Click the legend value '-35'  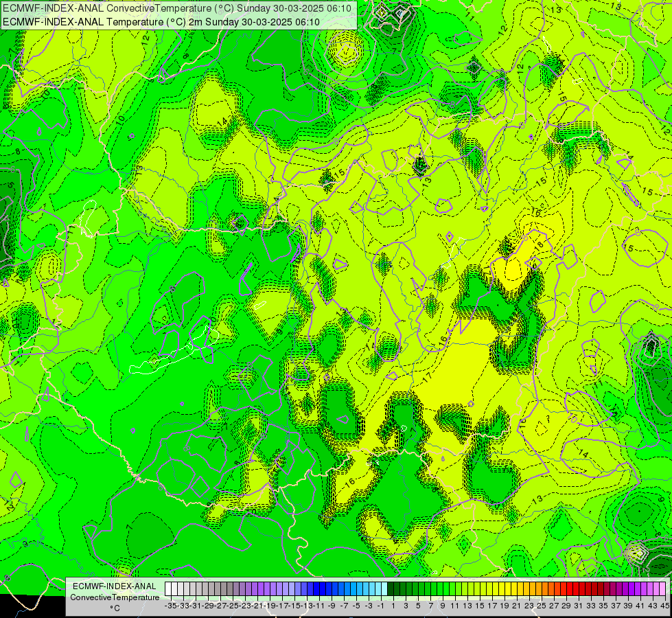coord(171,606)
